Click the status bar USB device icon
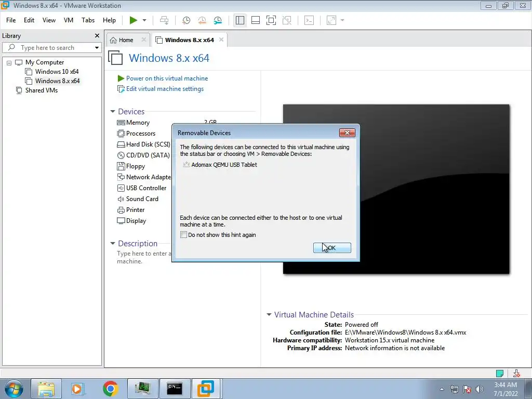The image size is (532, 399). point(516,374)
